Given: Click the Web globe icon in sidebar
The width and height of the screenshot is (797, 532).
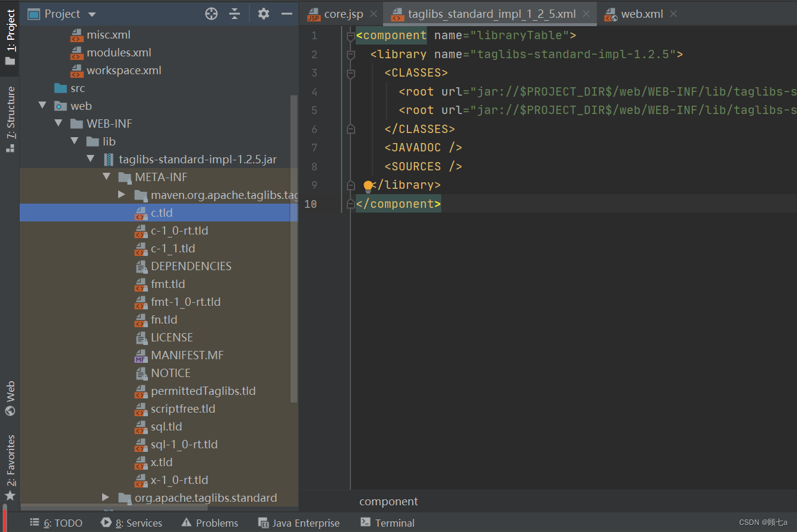Looking at the screenshot, I should click(10, 411).
